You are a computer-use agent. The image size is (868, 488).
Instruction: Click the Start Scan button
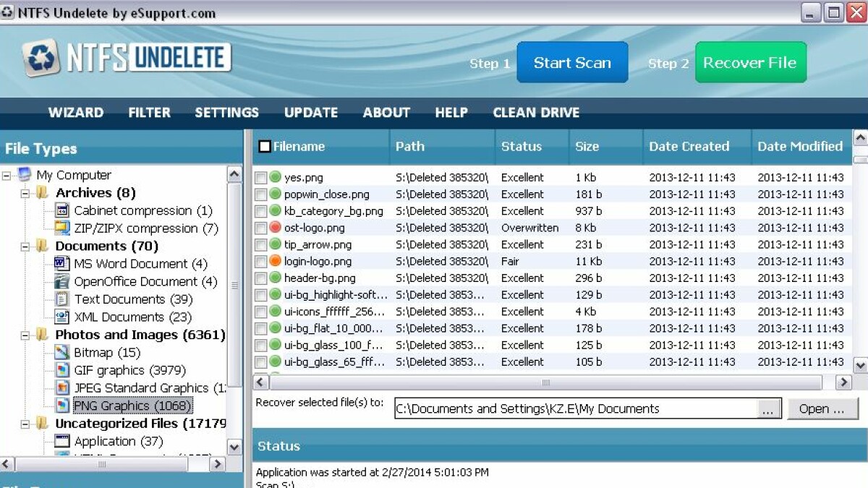(572, 62)
